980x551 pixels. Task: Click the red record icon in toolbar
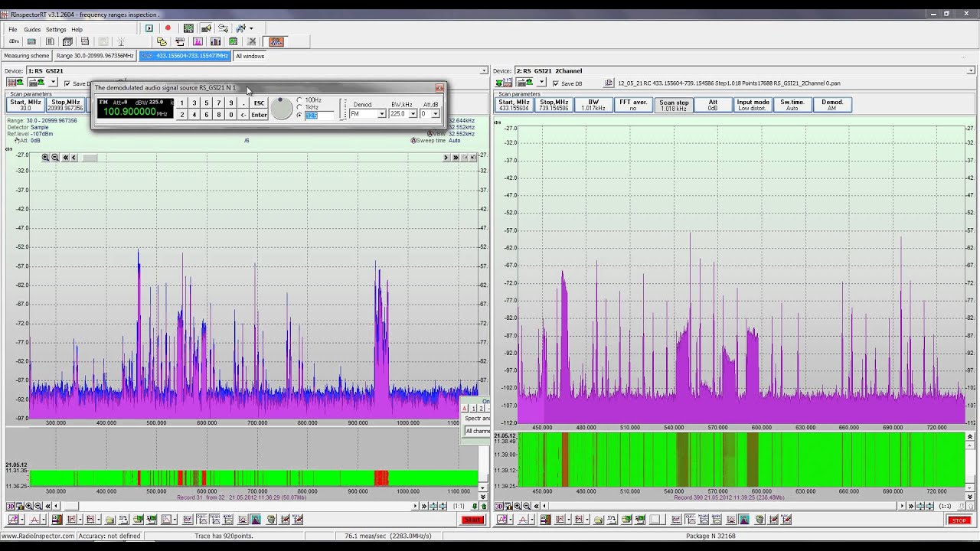168,28
